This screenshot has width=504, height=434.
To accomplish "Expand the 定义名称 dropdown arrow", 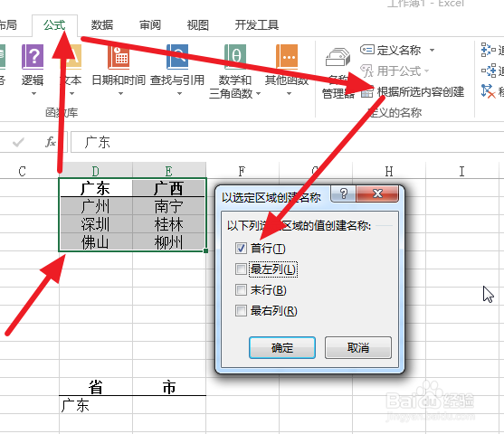I will point(432,50).
